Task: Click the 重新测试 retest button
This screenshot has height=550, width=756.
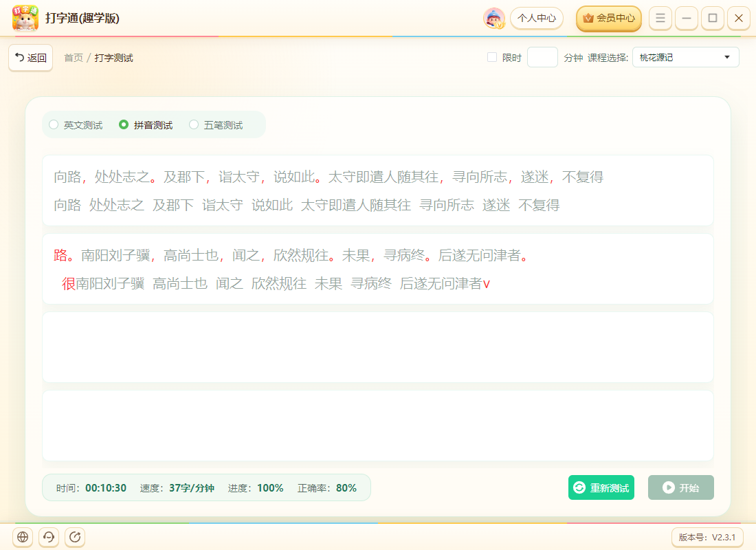Action: click(x=601, y=487)
